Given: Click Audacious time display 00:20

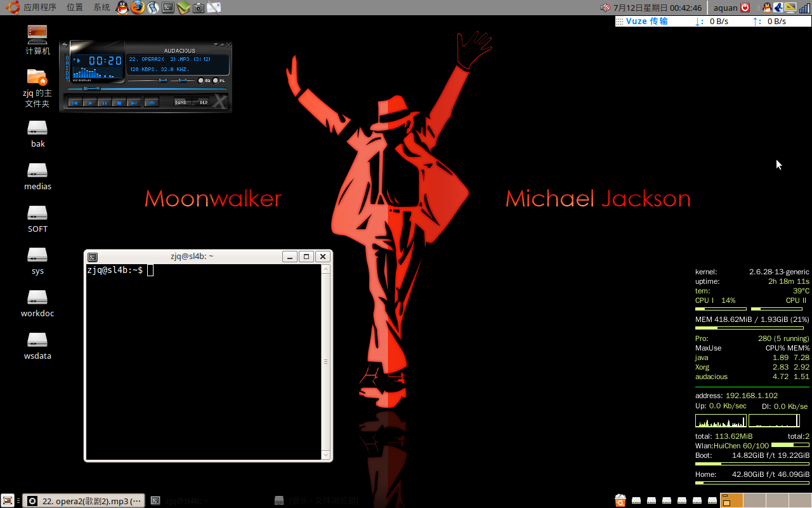Looking at the screenshot, I should [105, 60].
